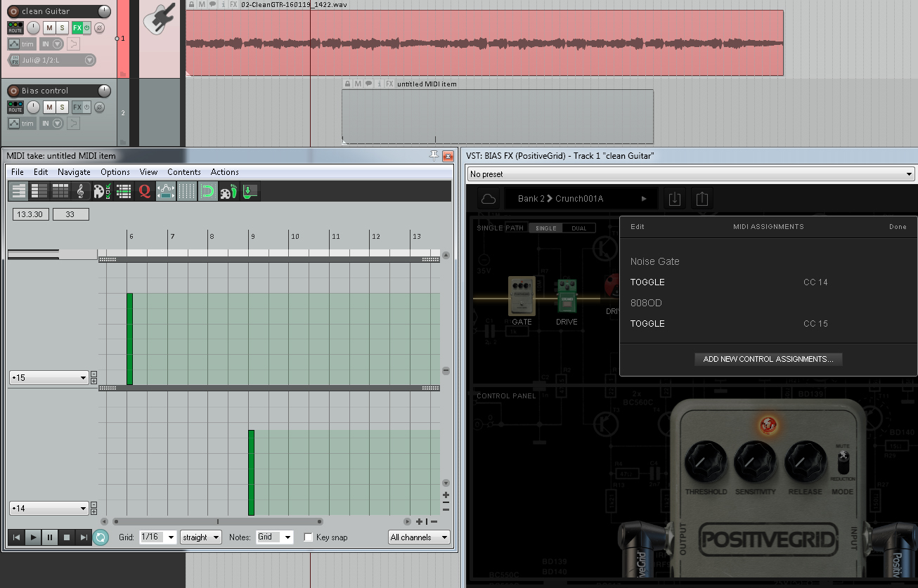Toggle phase invert on Bias control track
This screenshot has height=588, width=918.
(x=99, y=107)
